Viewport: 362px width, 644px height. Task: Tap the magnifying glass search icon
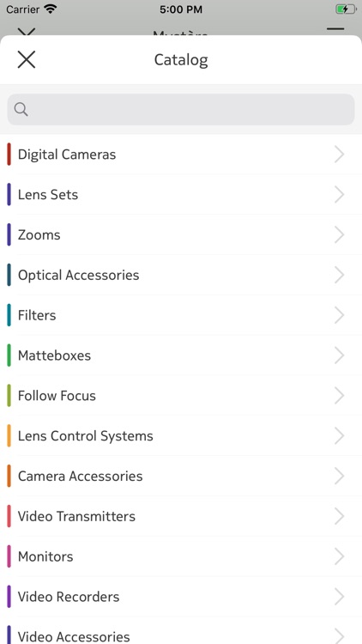(21, 109)
